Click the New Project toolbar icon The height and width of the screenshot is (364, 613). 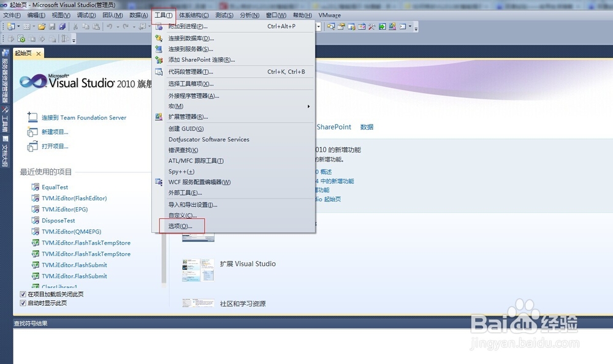pyautogui.click(x=11, y=26)
